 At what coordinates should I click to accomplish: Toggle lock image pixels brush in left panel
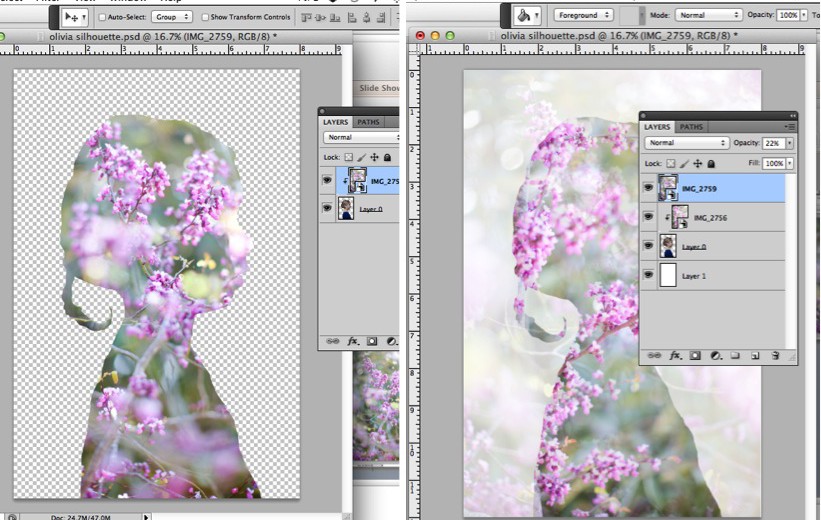point(361,157)
